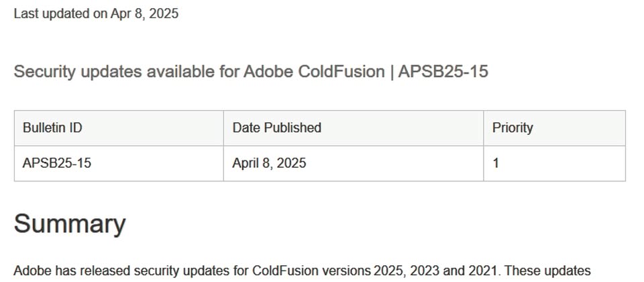Click the 'Last updated on Apr 8, 2025' text
Image resolution: width=644 pixels, height=282 pixels.
point(96,13)
